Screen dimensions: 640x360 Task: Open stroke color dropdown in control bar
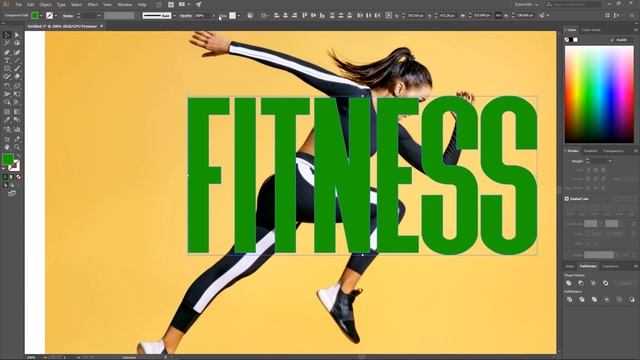(x=56, y=16)
